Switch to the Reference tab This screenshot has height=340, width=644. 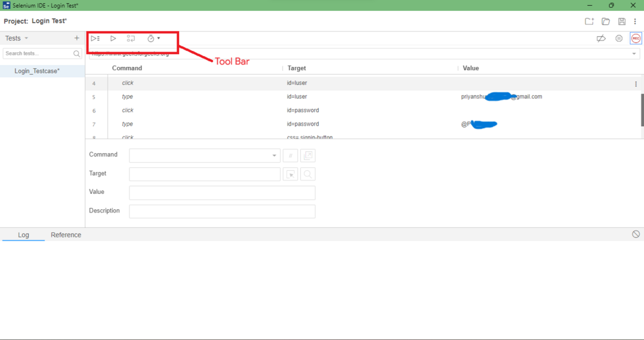coord(66,235)
